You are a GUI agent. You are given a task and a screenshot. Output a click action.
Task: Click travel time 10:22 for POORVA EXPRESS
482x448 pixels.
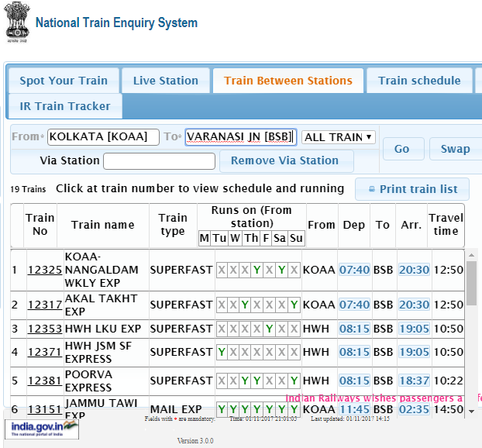pos(449,381)
